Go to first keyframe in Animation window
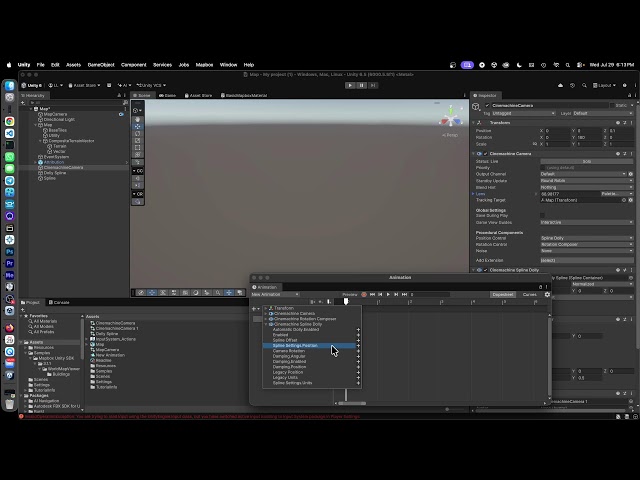Image resolution: width=640 pixels, height=480 pixels. coord(372,294)
